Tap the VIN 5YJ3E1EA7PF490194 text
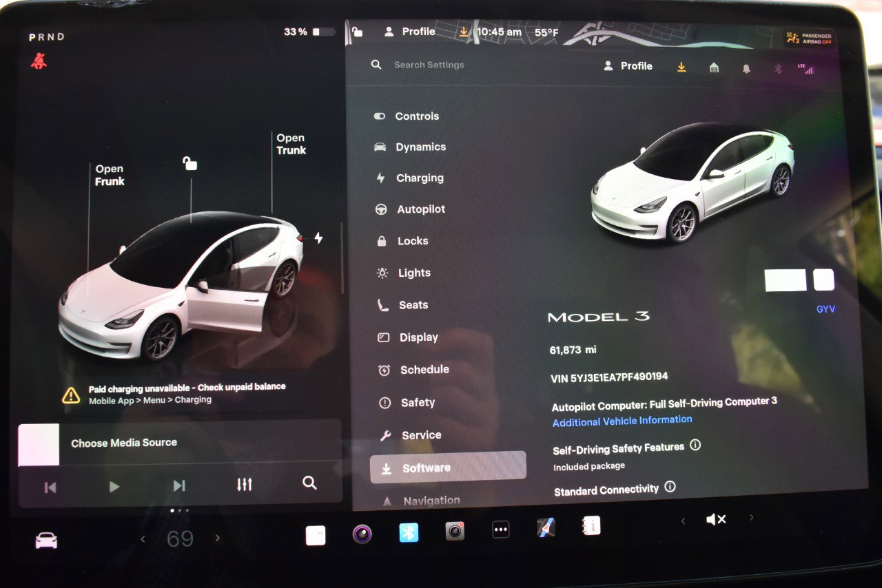This screenshot has width=882, height=588. [609, 377]
